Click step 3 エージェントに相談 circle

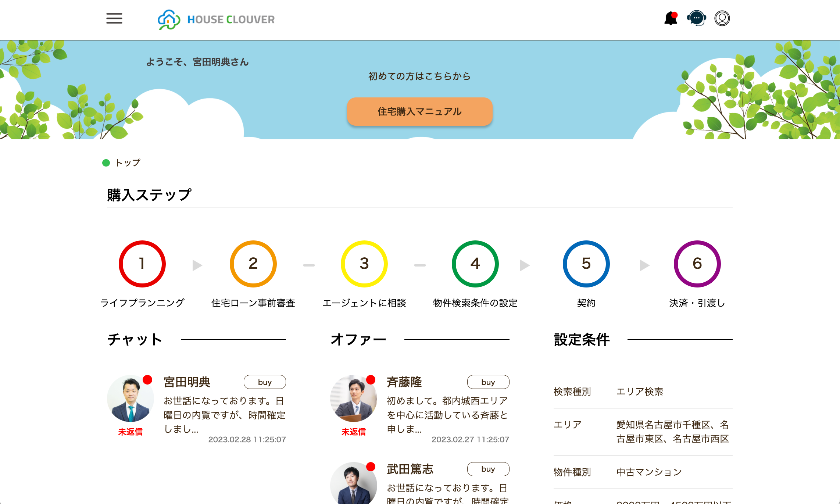tap(365, 264)
